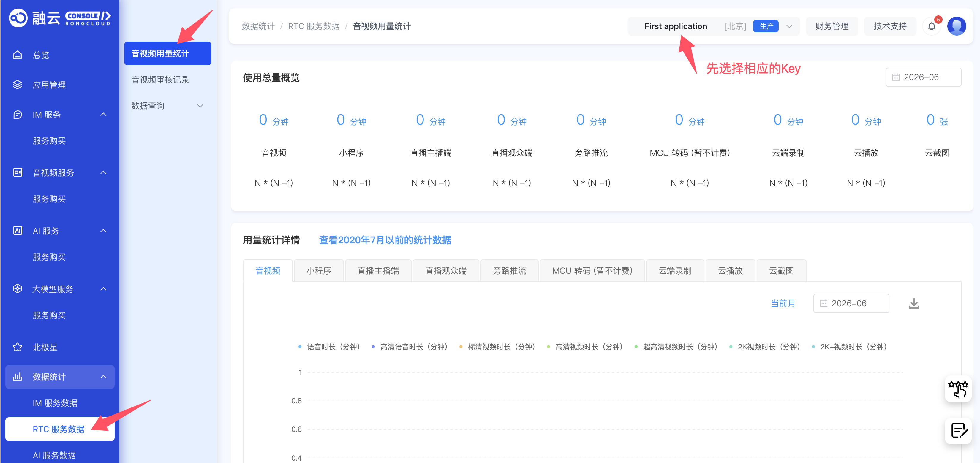The image size is (980, 463).
Task: Click RTC 服务数据 breadcrumb
Action: 314,26
